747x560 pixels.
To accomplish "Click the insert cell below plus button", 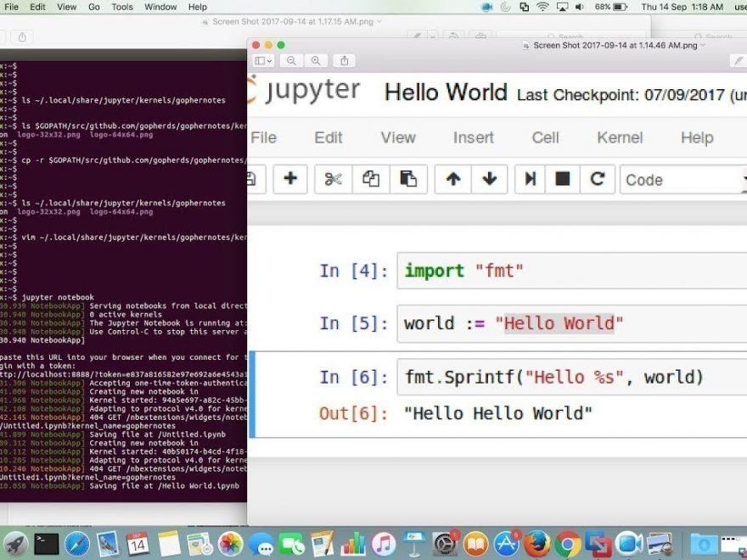I will (x=289, y=179).
